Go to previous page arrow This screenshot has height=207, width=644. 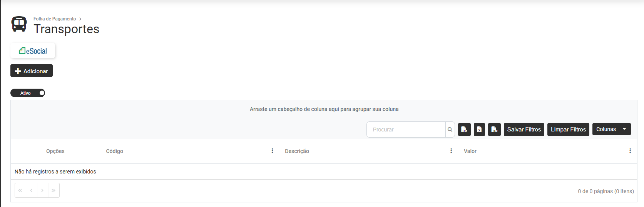click(x=32, y=190)
